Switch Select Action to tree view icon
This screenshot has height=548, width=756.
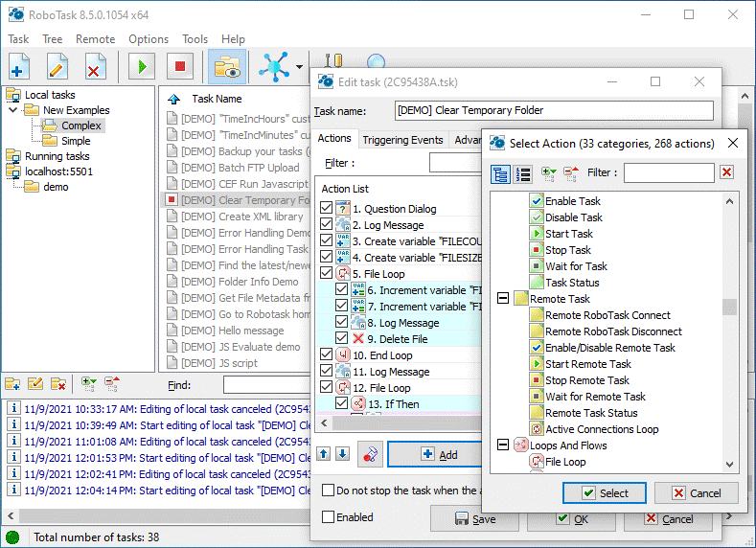(500, 174)
